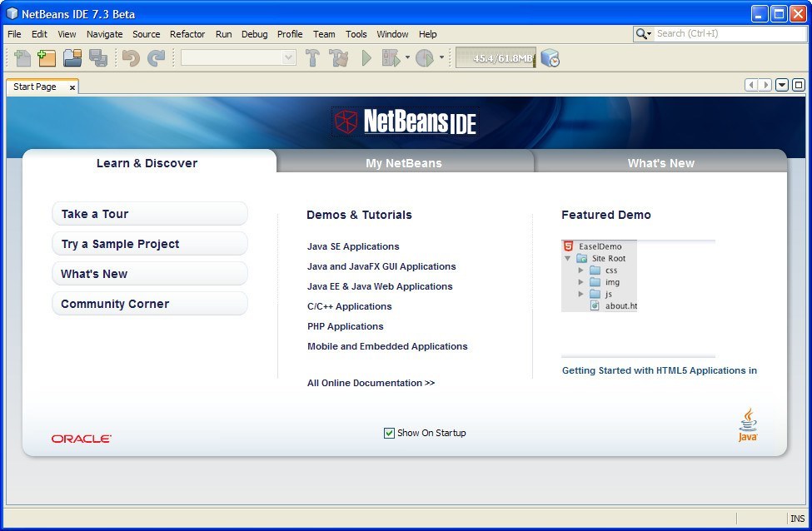Click in the Search (Ctrl+I) field

(x=730, y=33)
